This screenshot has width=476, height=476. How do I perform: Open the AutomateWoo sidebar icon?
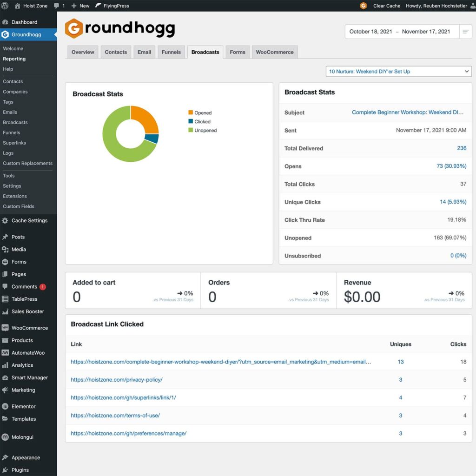tap(6, 353)
